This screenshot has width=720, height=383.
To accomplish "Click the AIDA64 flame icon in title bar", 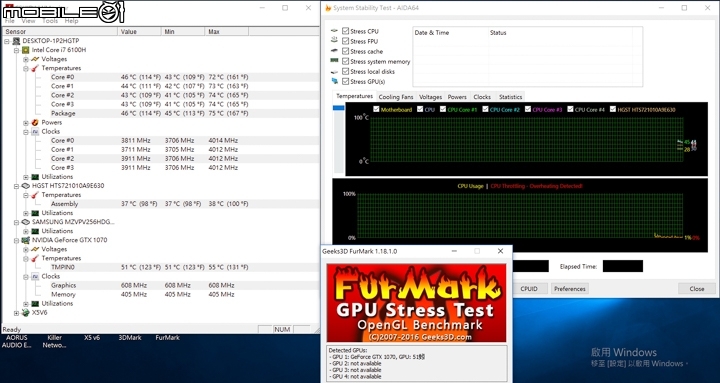I will [327, 8].
